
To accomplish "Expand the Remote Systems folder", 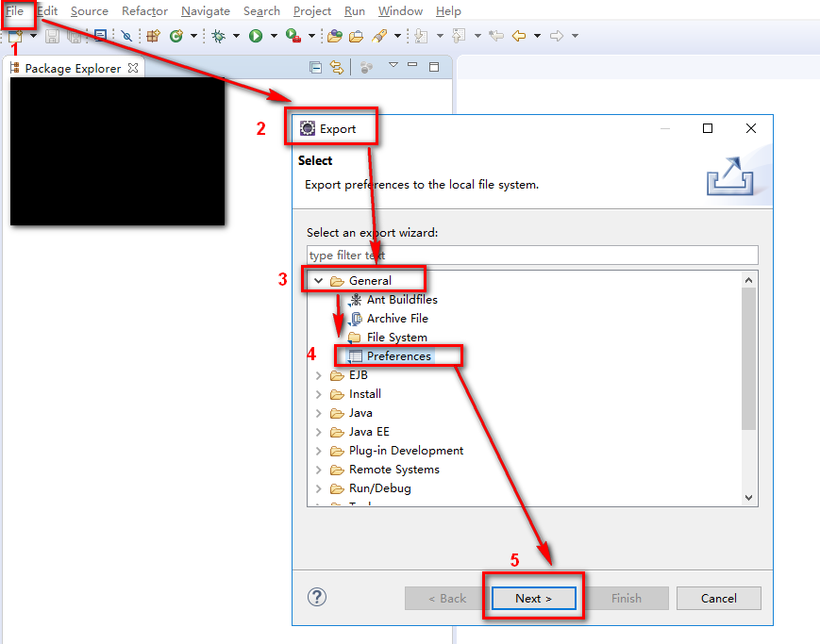I will click(x=319, y=470).
